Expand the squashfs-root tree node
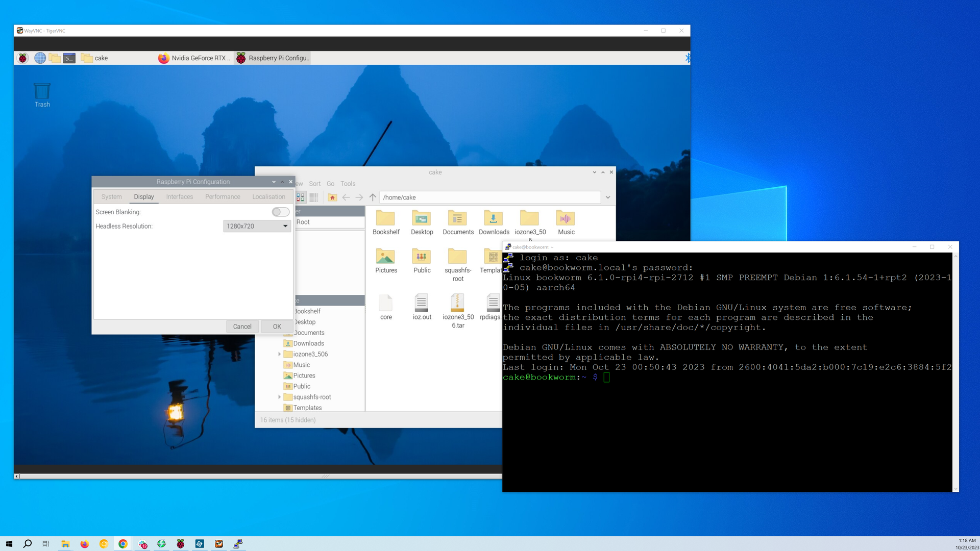 pos(279,397)
